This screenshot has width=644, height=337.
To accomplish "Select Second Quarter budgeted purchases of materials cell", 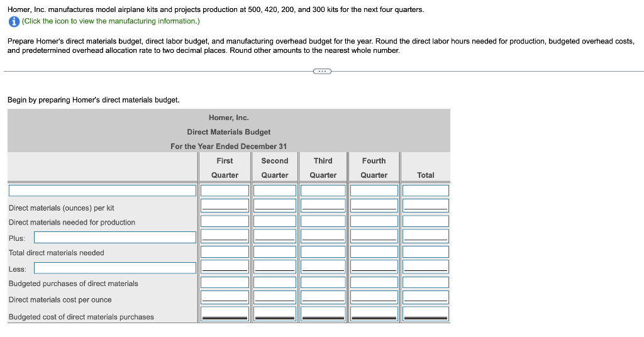I will click(x=275, y=282).
